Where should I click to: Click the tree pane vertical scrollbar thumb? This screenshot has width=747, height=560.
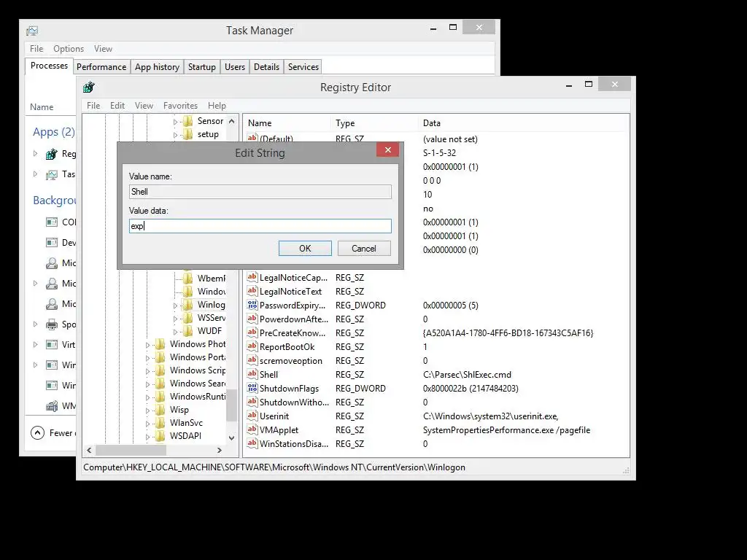click(x=231, y=405)
